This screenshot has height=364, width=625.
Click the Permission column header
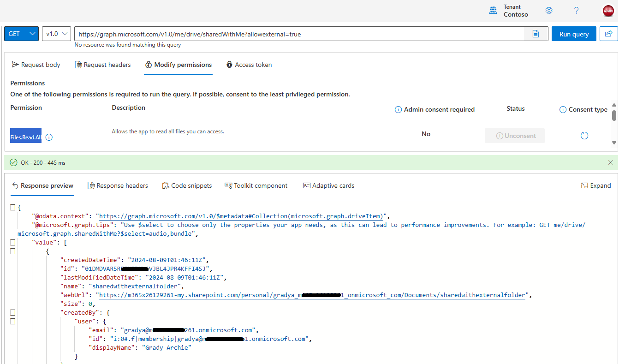coord(26,107)
